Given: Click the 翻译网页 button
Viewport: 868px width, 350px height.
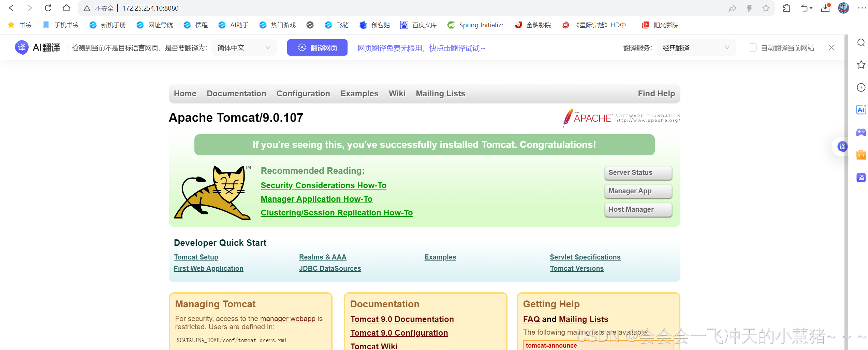Looking at the screenshot, I should (317, 47).
